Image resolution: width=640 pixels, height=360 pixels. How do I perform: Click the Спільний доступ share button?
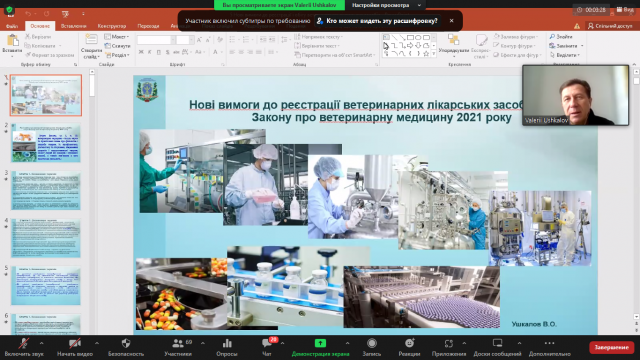(x=610, y=26)
